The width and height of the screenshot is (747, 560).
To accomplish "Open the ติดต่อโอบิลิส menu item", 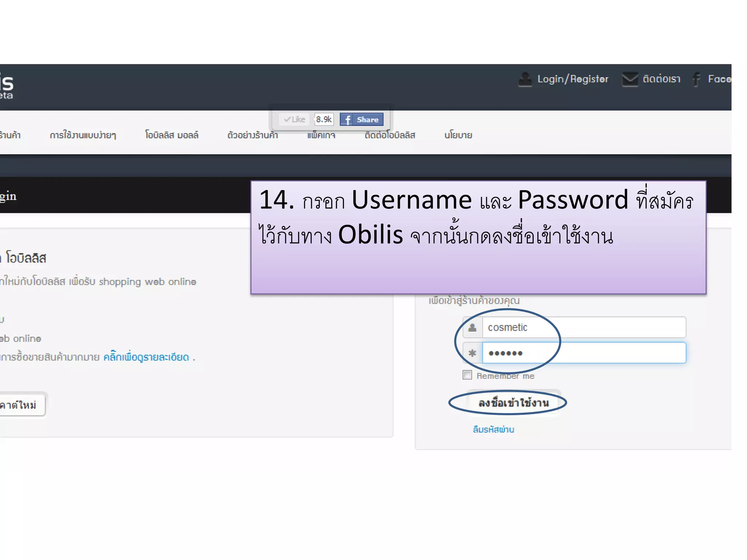I will click(x=390, y=135).
